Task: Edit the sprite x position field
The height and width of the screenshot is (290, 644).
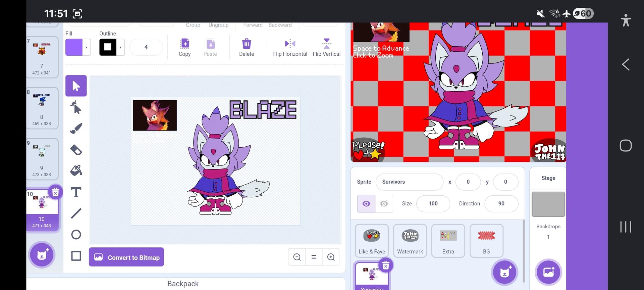Action: pyautogui.click(x=468, y=182)
